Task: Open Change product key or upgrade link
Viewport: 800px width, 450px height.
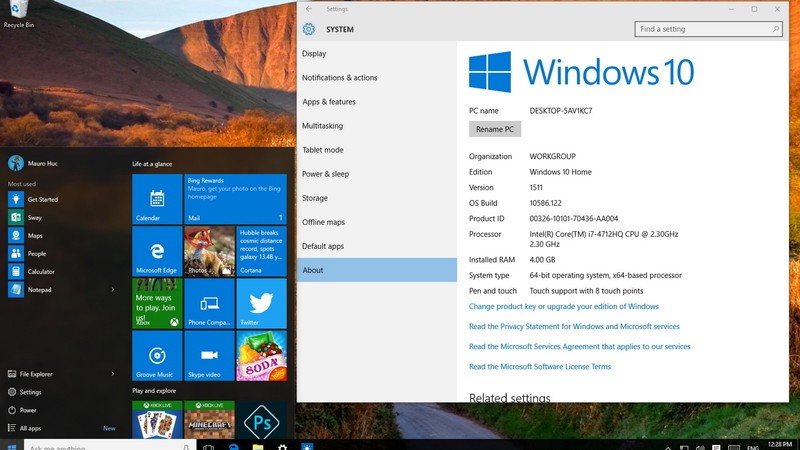Action: 564,306
